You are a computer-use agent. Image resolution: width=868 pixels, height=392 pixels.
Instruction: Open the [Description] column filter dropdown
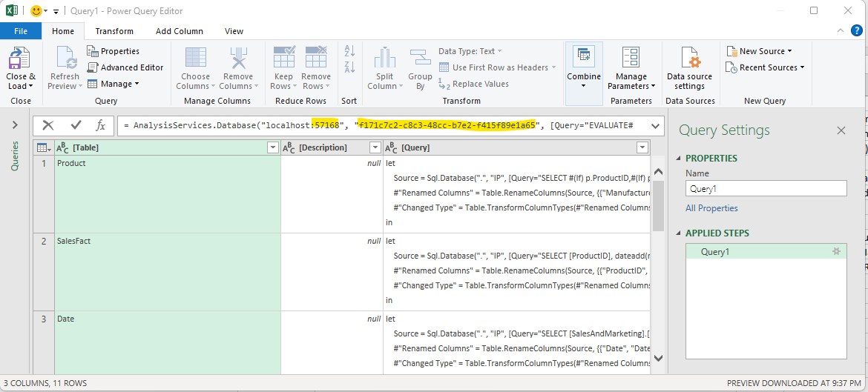[x=375, y=147]
